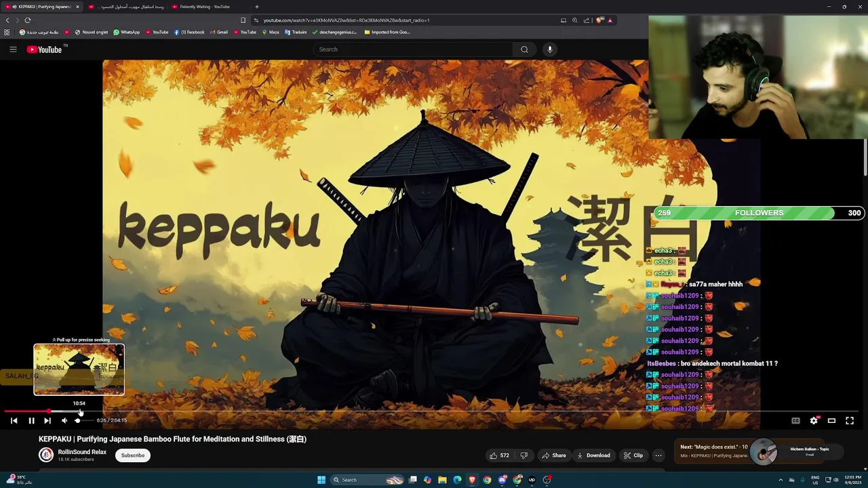Open the Maps bookmark
Screen dimensions: 868x488
click(x=270, y=32)
